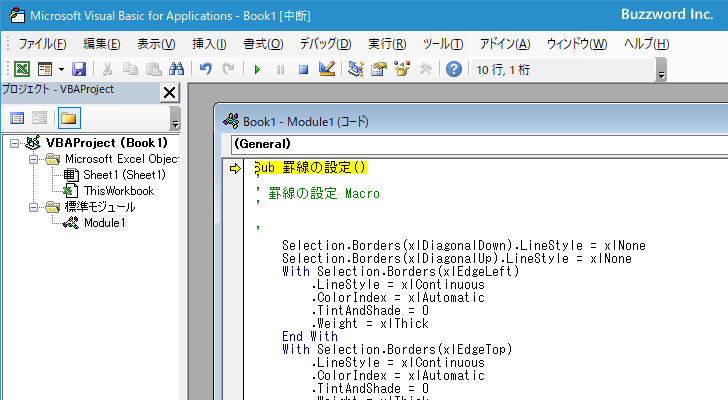The width and height of the screenshot is (728, 400).
Task: Click the Break pause button
Action: [x=280, y=70]
